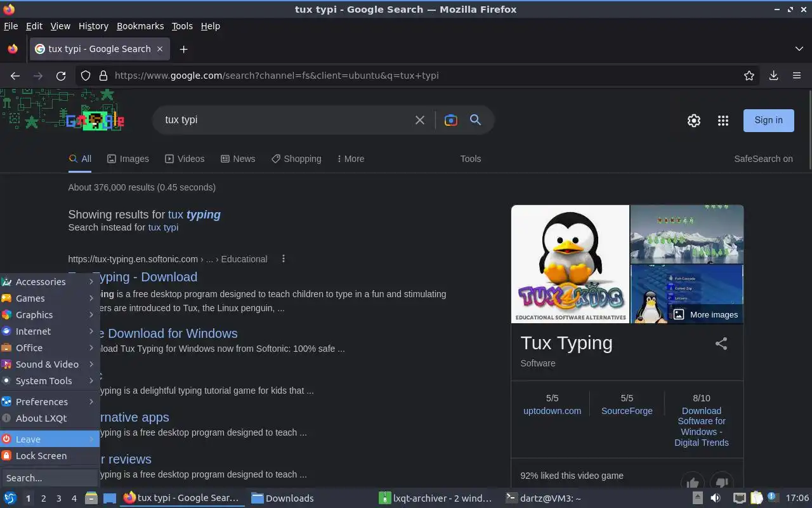Open search Tools options
This screenshot has height=508, width=812.
471,159
